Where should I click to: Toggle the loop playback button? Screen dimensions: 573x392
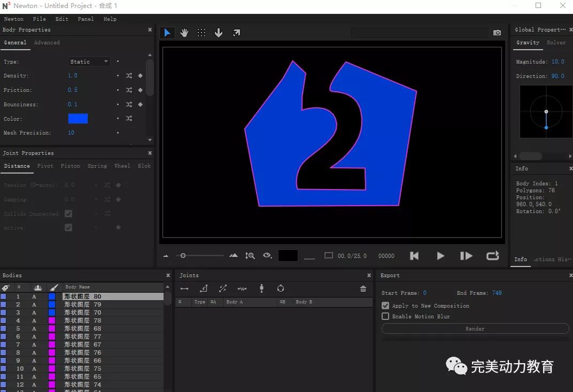click(x=492, y=256)
